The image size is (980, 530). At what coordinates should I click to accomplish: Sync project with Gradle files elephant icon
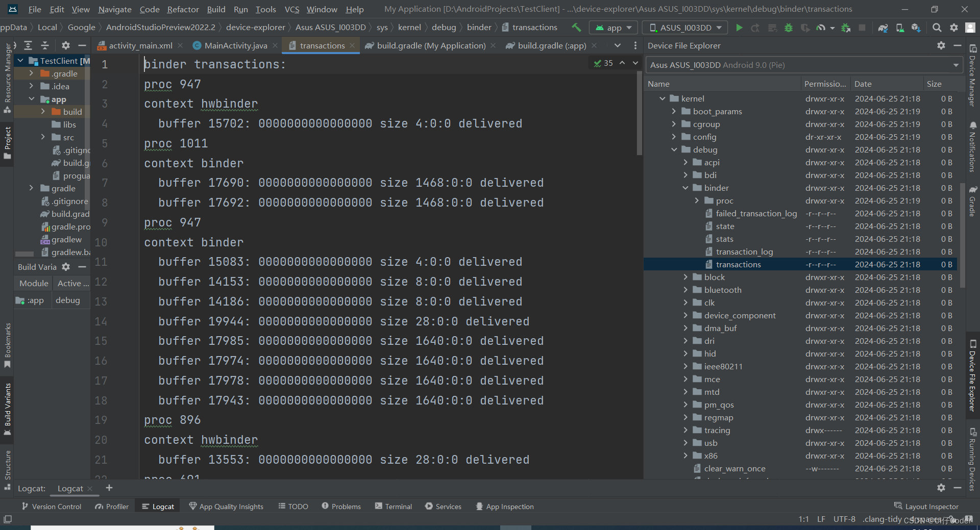[883, 28]
